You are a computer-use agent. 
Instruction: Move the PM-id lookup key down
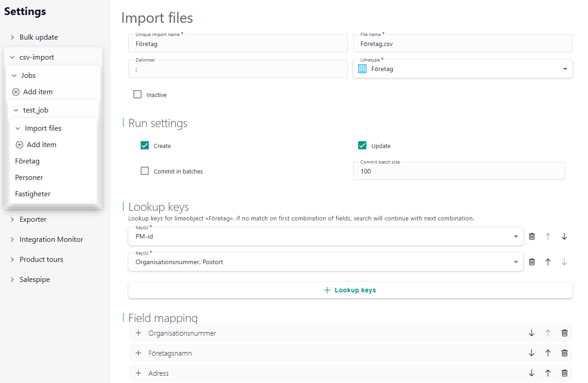click(564, 236)
